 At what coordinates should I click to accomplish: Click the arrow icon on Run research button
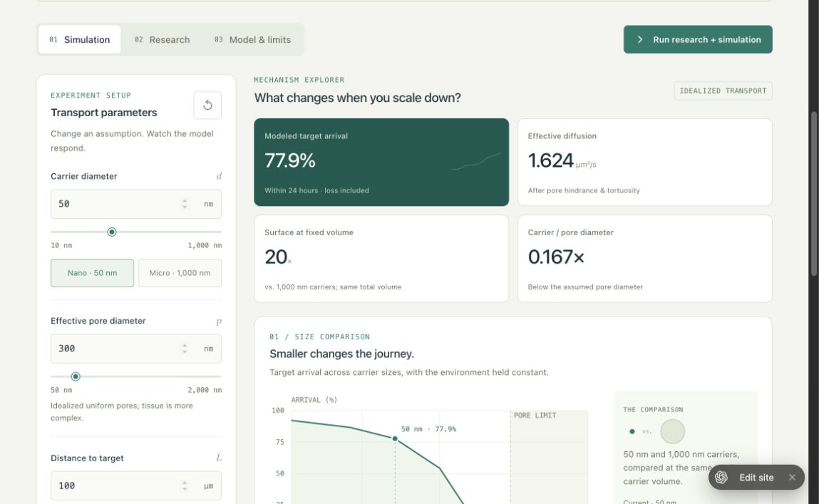pos(640,40)
